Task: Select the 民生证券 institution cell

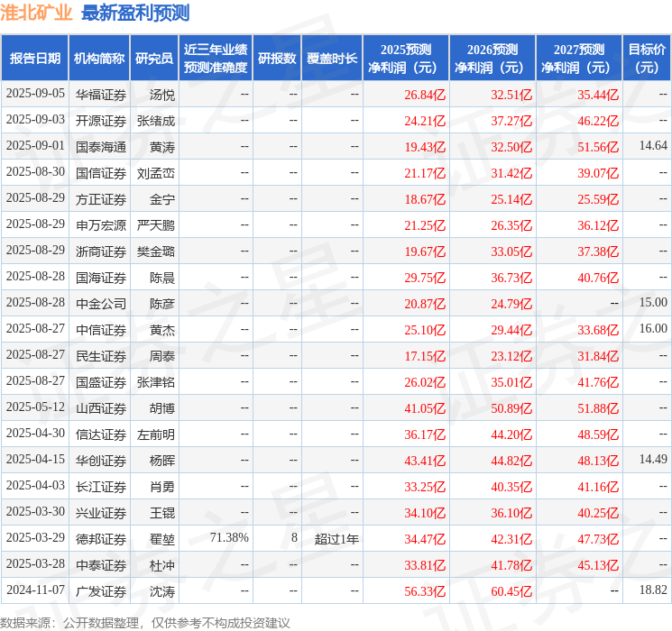Action: [101, 356]
